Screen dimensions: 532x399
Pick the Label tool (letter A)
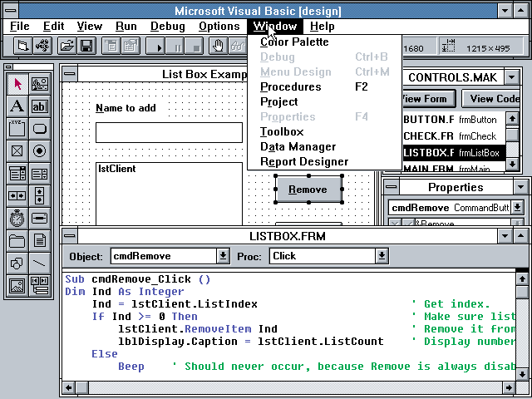click(x=17, y=106)
